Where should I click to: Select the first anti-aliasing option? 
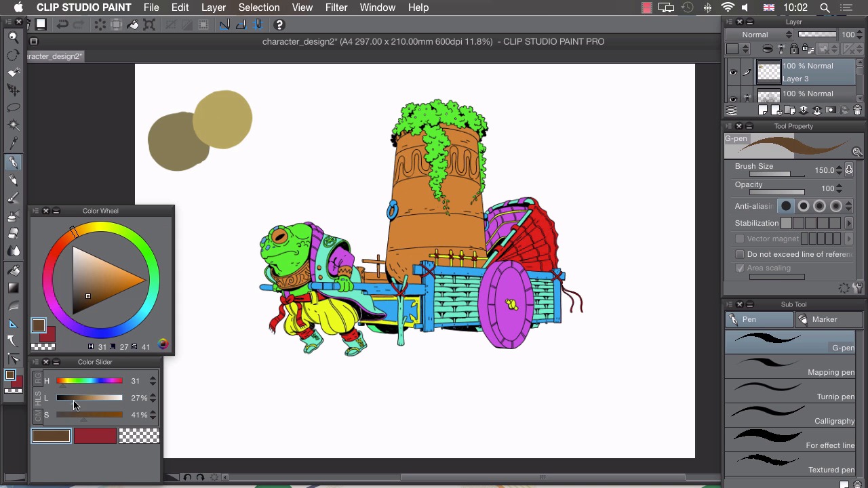point(786,206)
